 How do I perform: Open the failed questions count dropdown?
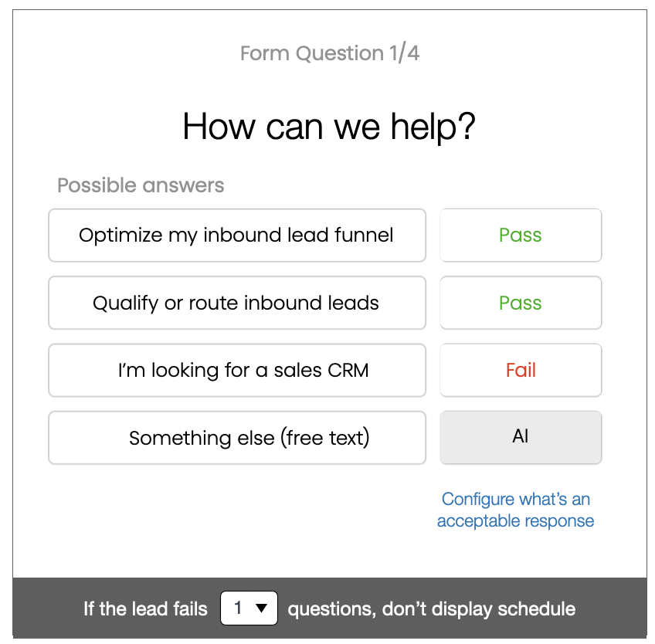[x=249, y=608]
